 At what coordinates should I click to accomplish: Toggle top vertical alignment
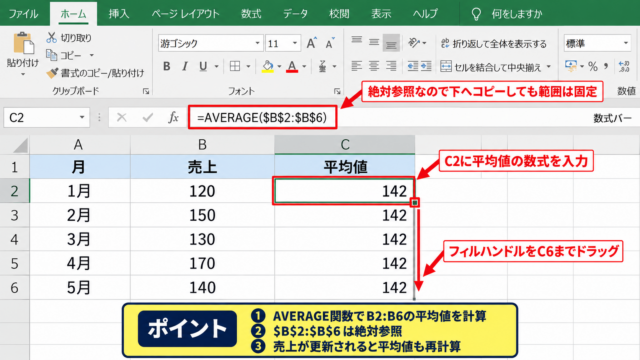coord(357,41)
